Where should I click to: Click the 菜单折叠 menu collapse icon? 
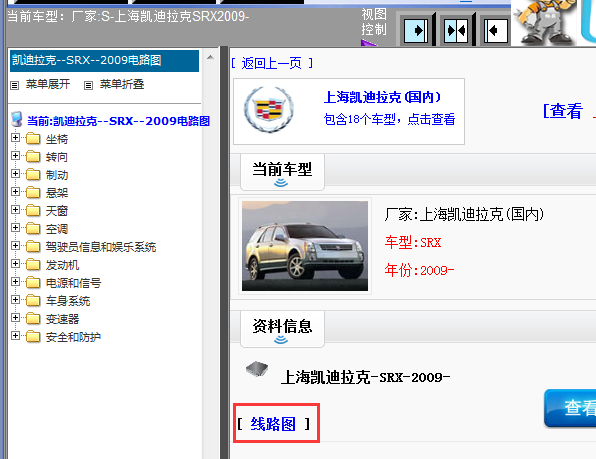coord(88,85)
